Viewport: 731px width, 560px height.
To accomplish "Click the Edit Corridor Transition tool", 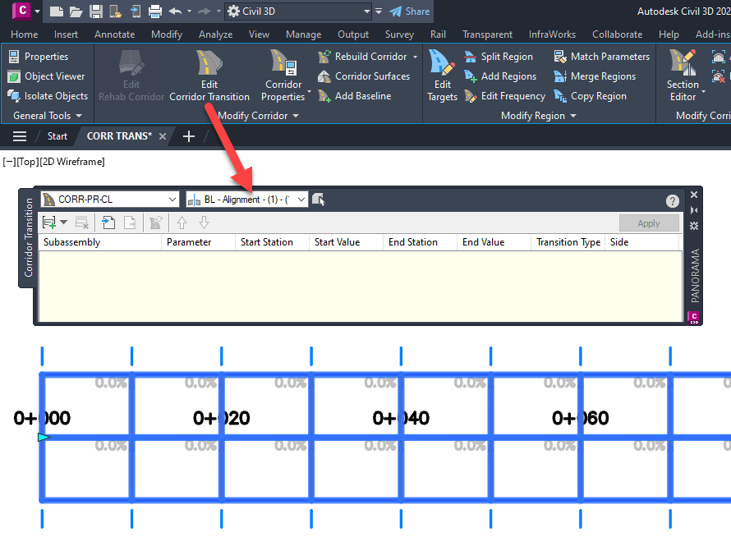I will pyautogui.click(x=209, y=76).
